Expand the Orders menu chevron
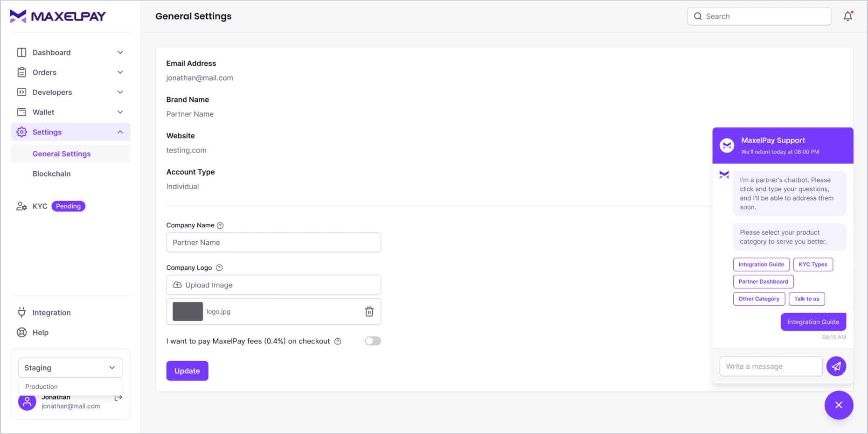This screenshot has height=434, width=868. [x=120, y=72]
